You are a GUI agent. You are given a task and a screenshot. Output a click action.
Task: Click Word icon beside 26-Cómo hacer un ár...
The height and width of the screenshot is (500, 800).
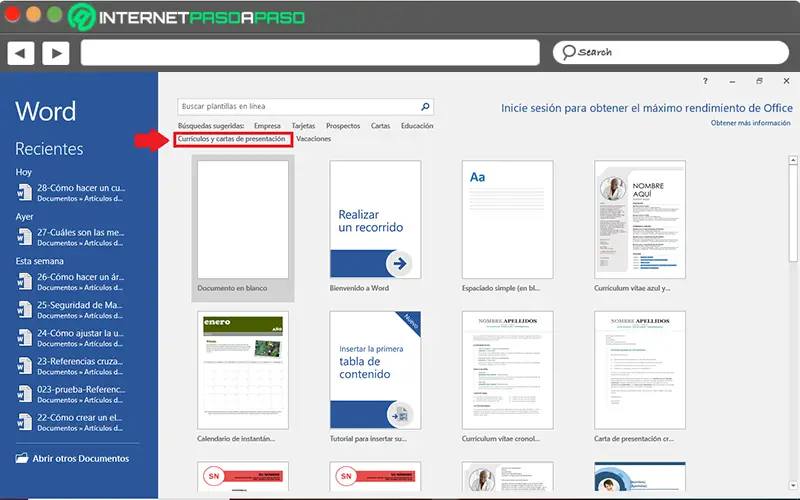(23, 281)
